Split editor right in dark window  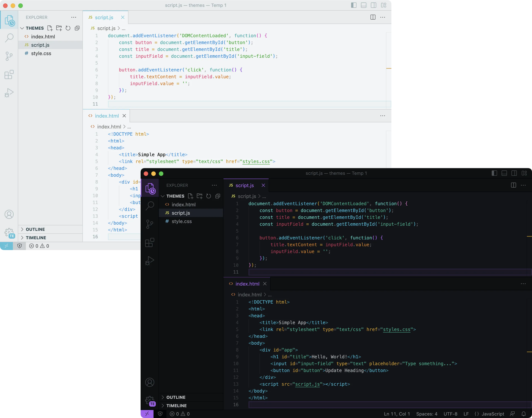(x=513, y=185)
